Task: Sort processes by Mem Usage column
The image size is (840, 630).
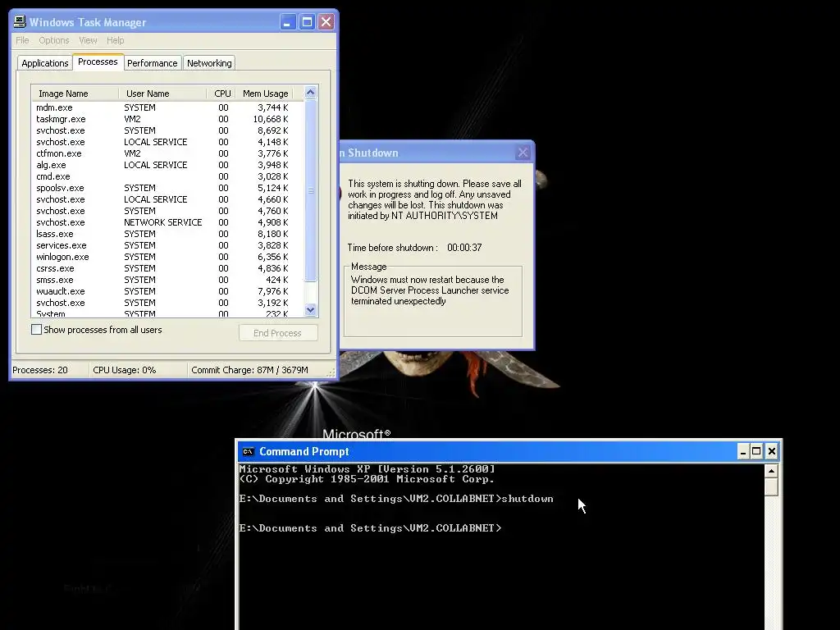Action: point(265,94)
